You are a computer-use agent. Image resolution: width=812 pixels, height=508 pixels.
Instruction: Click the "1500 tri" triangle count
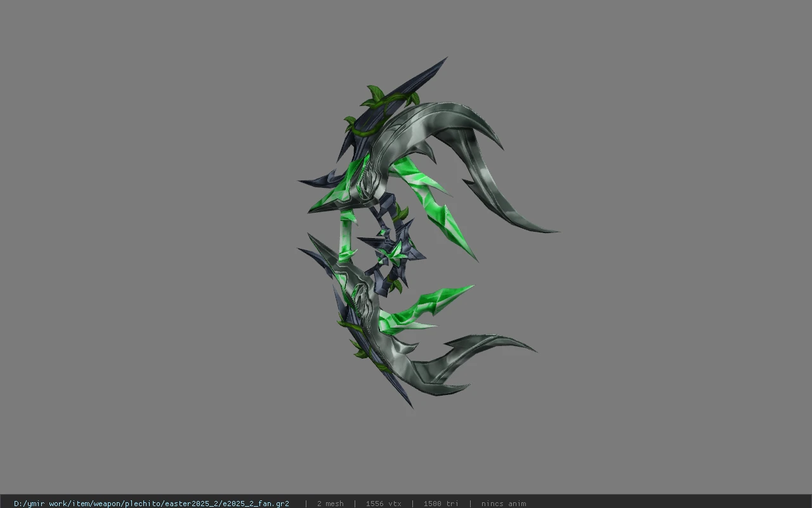pyautogui.click(x=441, y=504)
